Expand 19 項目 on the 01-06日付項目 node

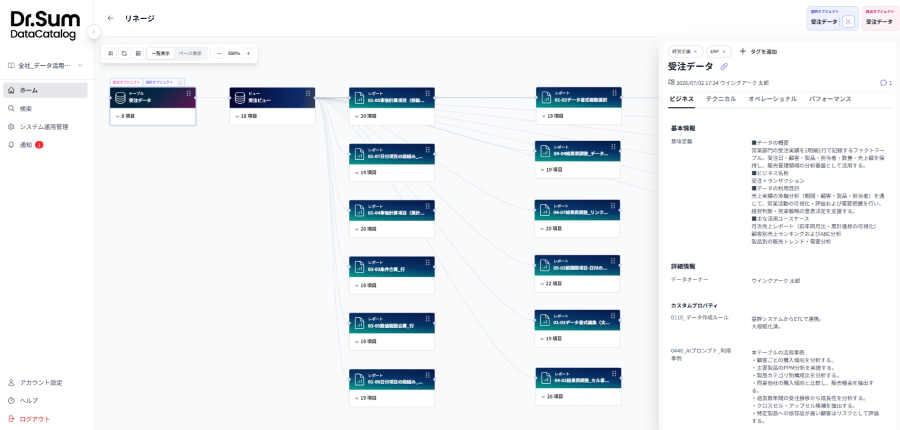click(368, 397)
